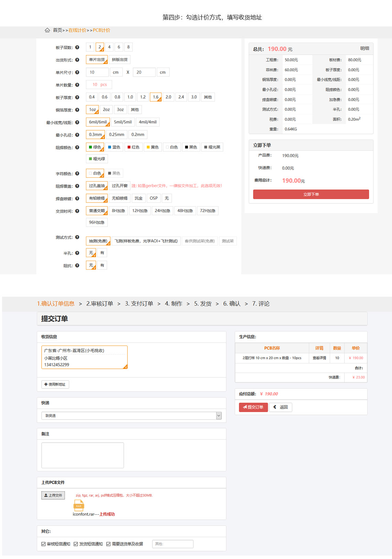Viewport: 392px width, 559px height.
Task: Open the 快递 courier dropdown
Action: pos(131,416)
